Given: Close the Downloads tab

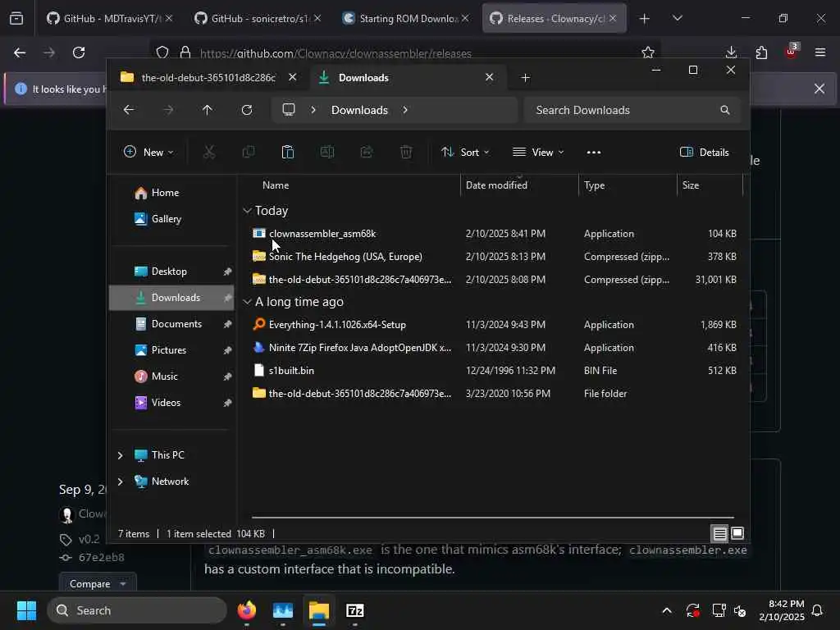Looking at the screenshot, I should point(489,77).
